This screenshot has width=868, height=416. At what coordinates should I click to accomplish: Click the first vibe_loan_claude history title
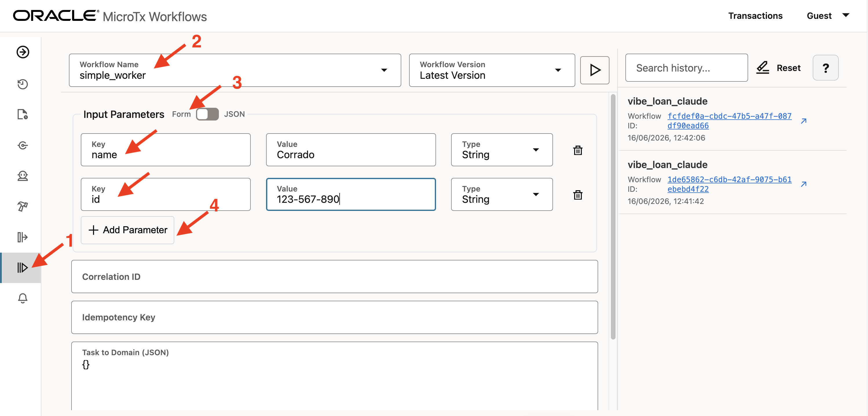pos(667,101)
